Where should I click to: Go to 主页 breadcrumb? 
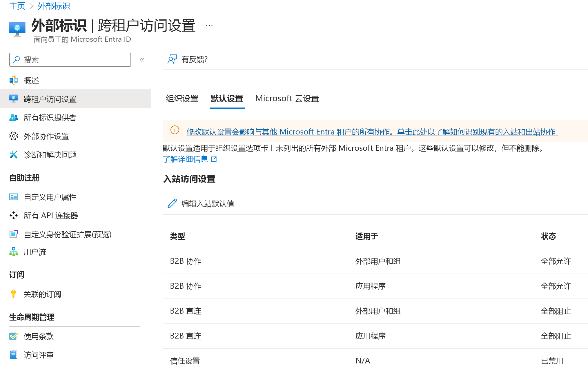pos(17,6)
